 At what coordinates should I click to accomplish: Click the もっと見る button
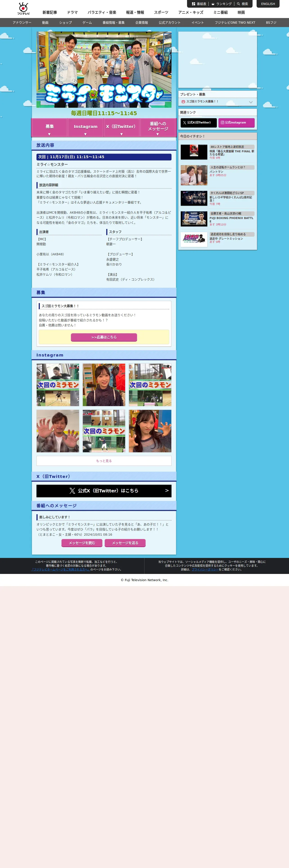click(x=104, y=461)
